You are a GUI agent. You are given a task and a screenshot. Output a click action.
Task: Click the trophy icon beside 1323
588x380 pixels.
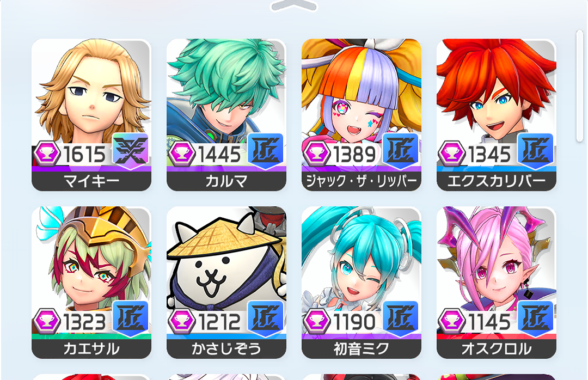point(47,321)
